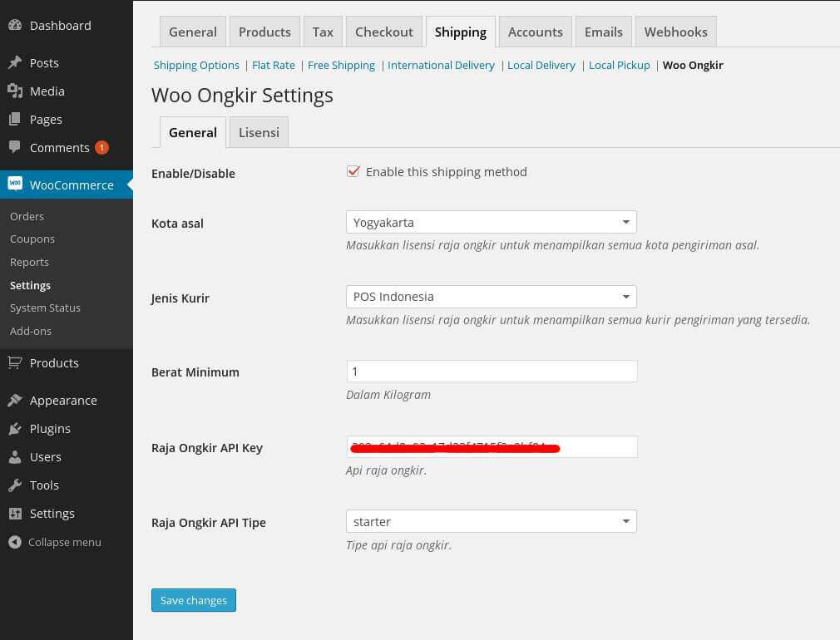Open the Appearance menu label
Screen dimensions: 840x640
[63, 401]
